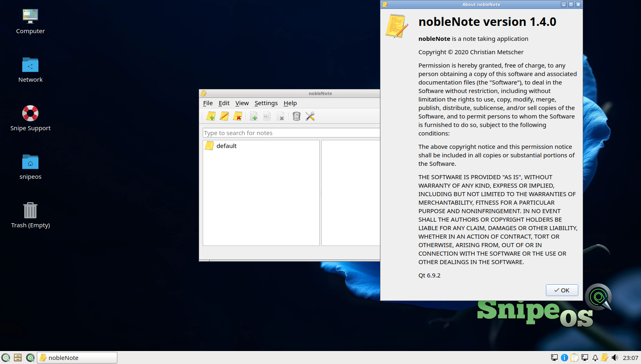Click the 'nobleNote version 1.4.0' heading

pos(487,22)
